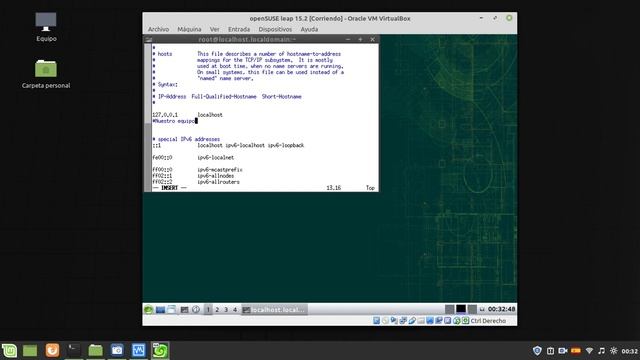
Task: Open the screenshot camera app in panel
Action: (x=117, y=350)
